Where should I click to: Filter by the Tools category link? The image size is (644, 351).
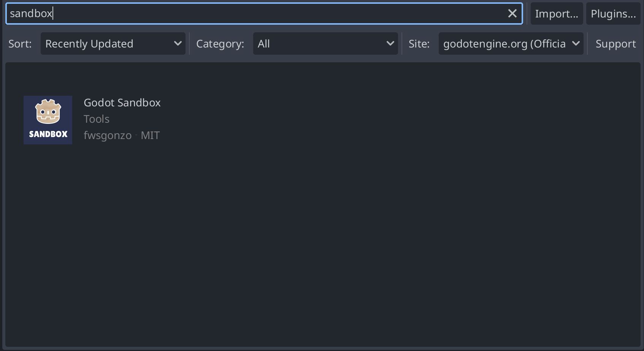pyautogui.click(x=97, y=119)
